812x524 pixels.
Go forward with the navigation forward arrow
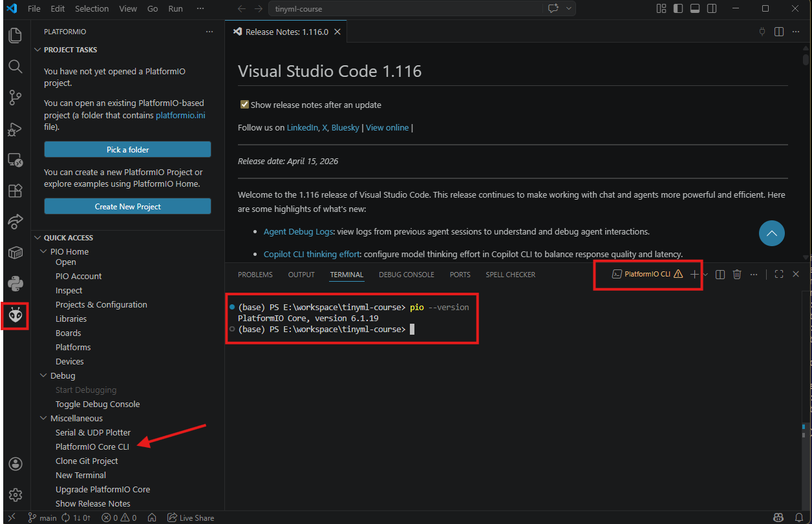pyautogui.click(x=259, y=9)
